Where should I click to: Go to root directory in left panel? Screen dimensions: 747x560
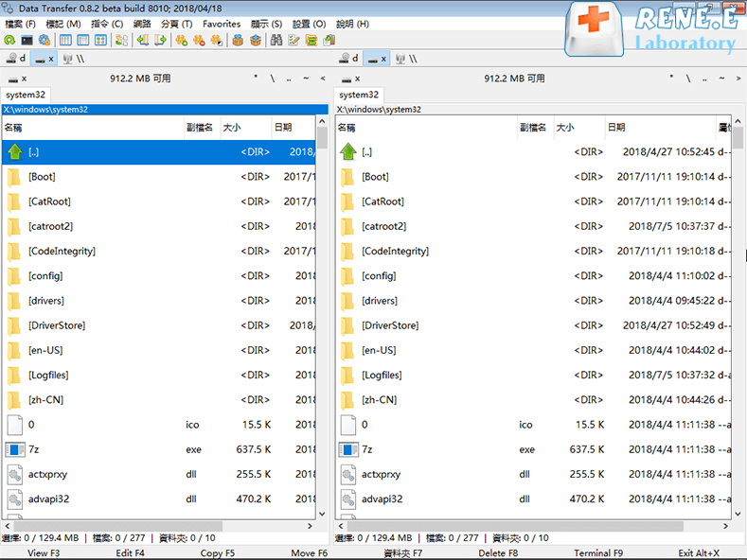[x=273, y=79]
